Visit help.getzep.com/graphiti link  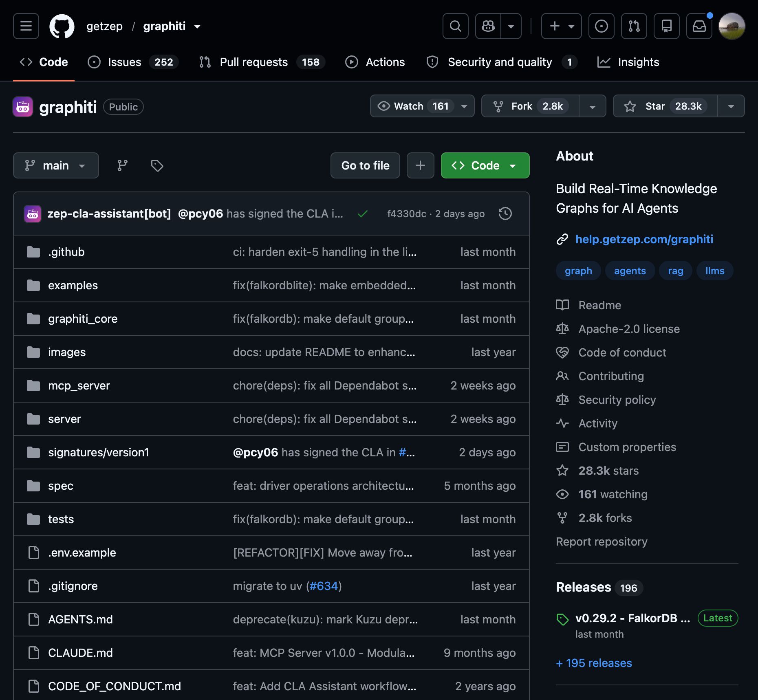coord(644,239)
